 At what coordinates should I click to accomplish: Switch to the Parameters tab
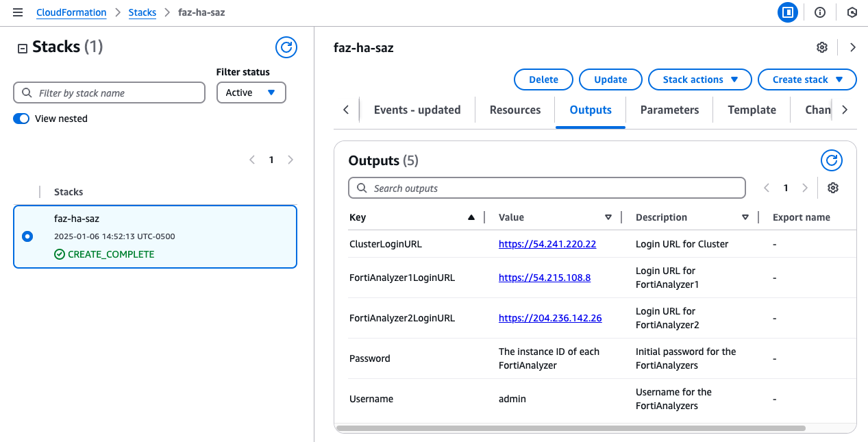pyautogui.click(x=669, y=110)
